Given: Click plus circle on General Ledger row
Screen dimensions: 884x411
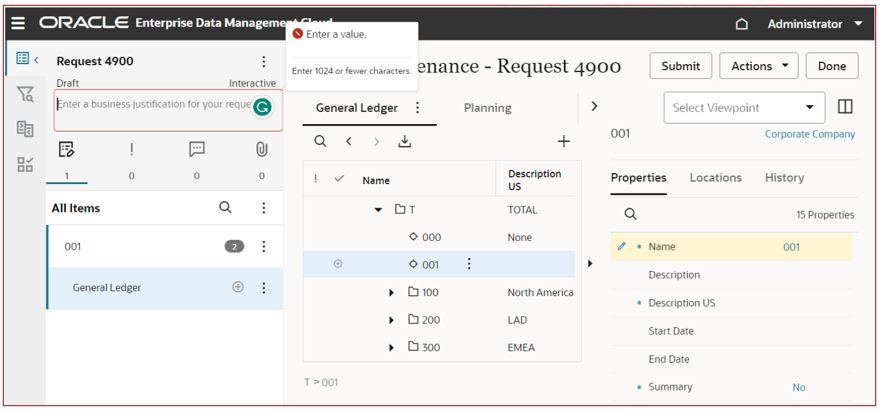Looking at the screenshot, I should [x=238, y=287].
